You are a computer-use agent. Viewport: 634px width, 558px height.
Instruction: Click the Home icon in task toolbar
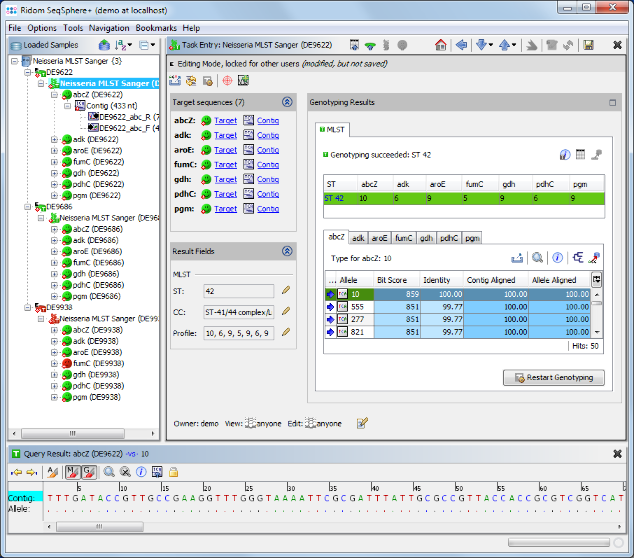(440, 45)
